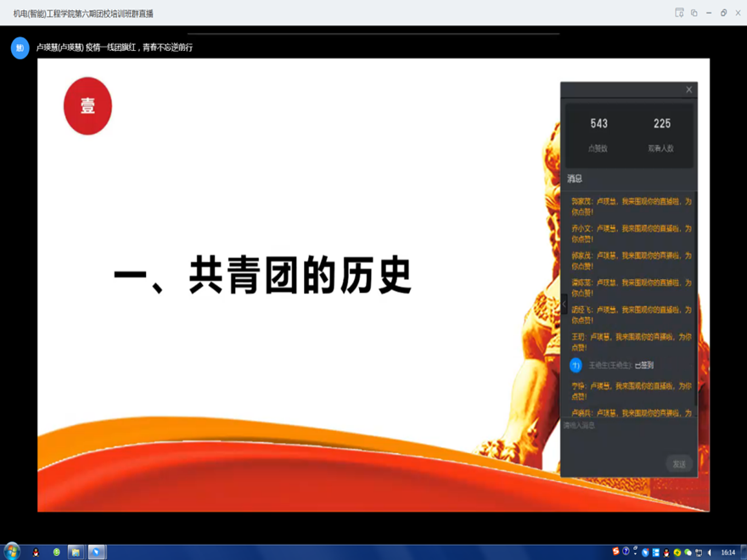Click the 发送 send button
This screenshot has width=747, height=560.
[678, 464]
